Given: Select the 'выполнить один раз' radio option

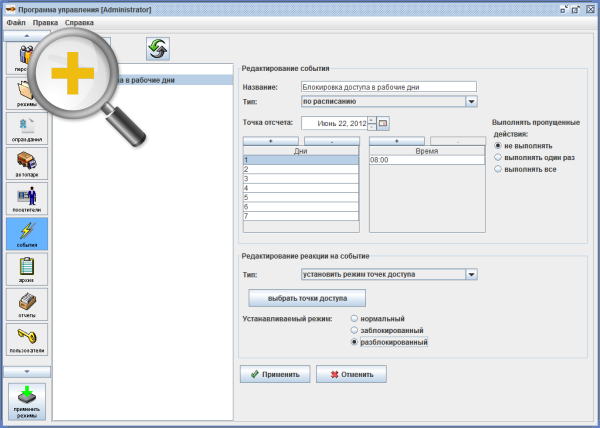Looking at the screenshot, I should coord(498,157).
